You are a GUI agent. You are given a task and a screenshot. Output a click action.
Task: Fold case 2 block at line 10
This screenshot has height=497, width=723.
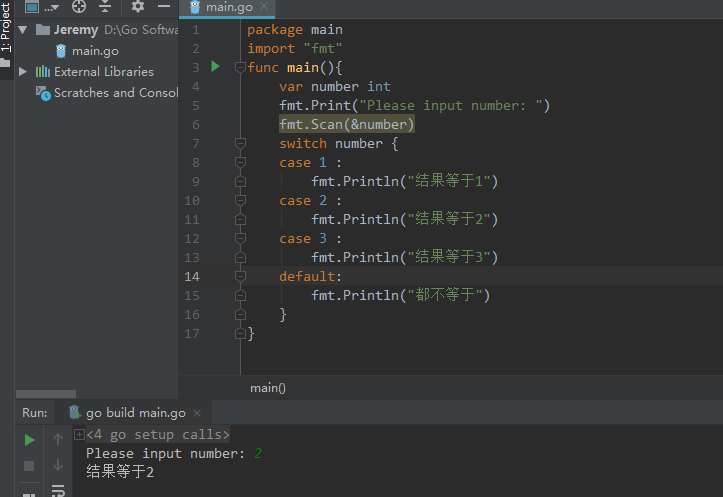coord(240,200)
